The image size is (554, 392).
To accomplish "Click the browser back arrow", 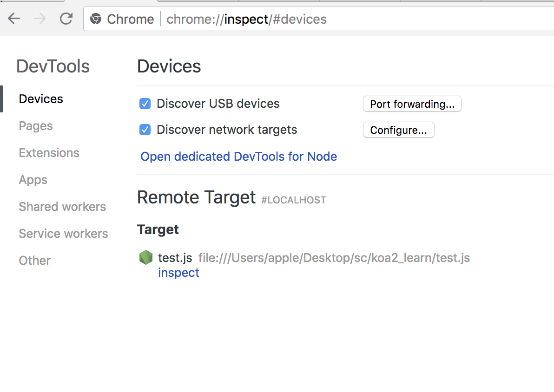I will 14,19.
